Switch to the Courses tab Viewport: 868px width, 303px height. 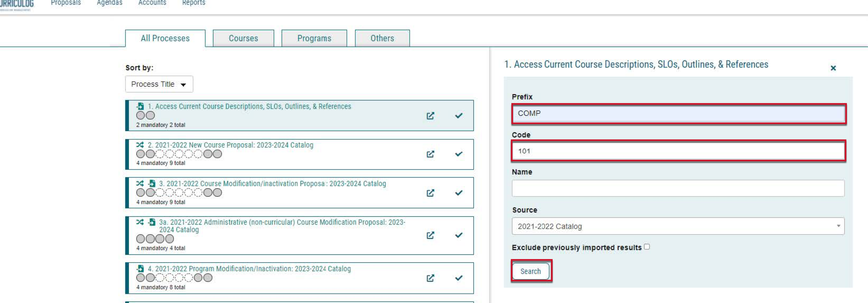pos(243,38)
